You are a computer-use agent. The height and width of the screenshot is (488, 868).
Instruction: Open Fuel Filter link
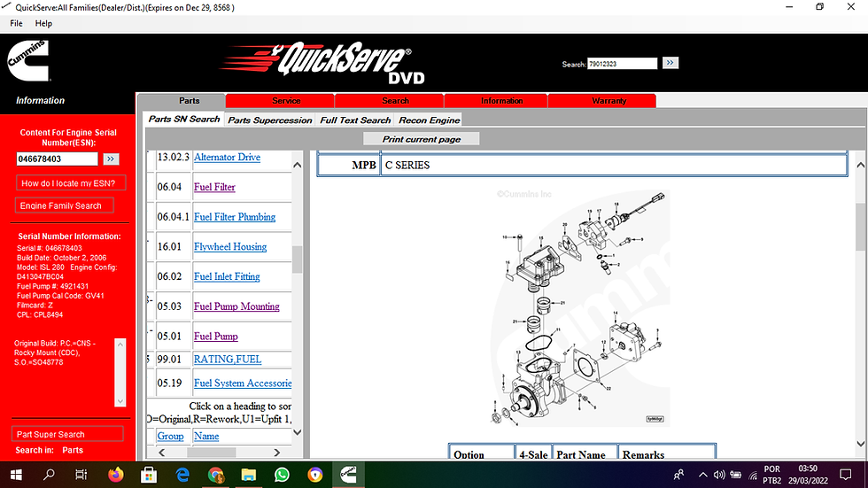214,187
